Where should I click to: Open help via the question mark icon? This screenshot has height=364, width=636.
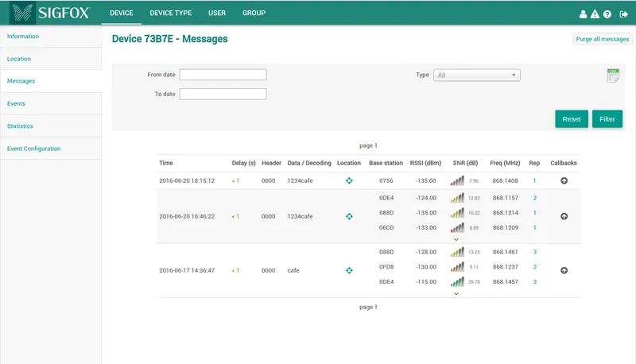click(607, 14)
